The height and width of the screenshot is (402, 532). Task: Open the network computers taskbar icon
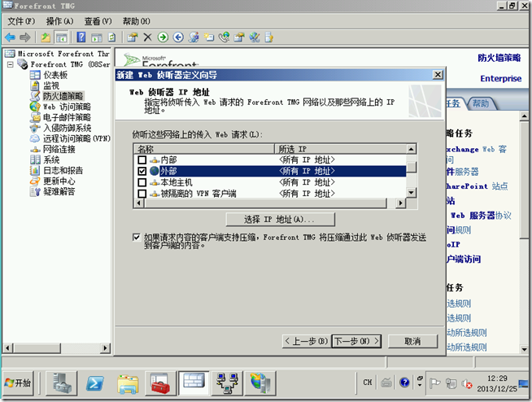227,383
